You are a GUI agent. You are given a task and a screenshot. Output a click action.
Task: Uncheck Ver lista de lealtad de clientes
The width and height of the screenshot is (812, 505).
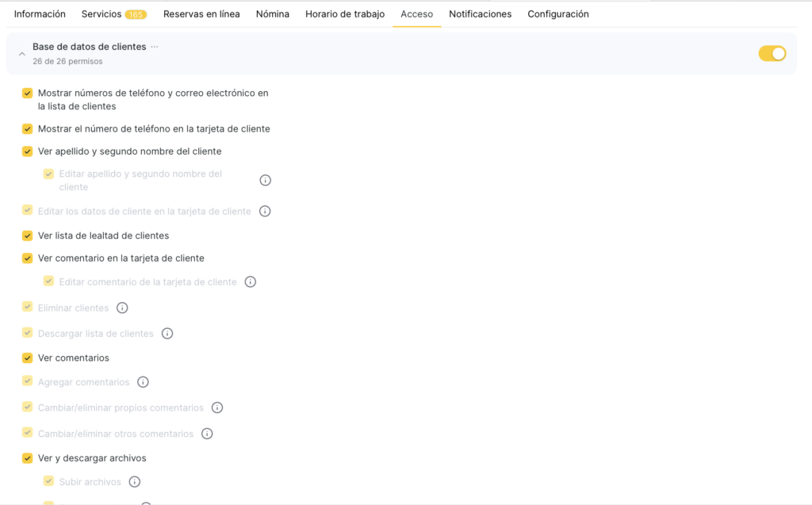click(28, 235)
